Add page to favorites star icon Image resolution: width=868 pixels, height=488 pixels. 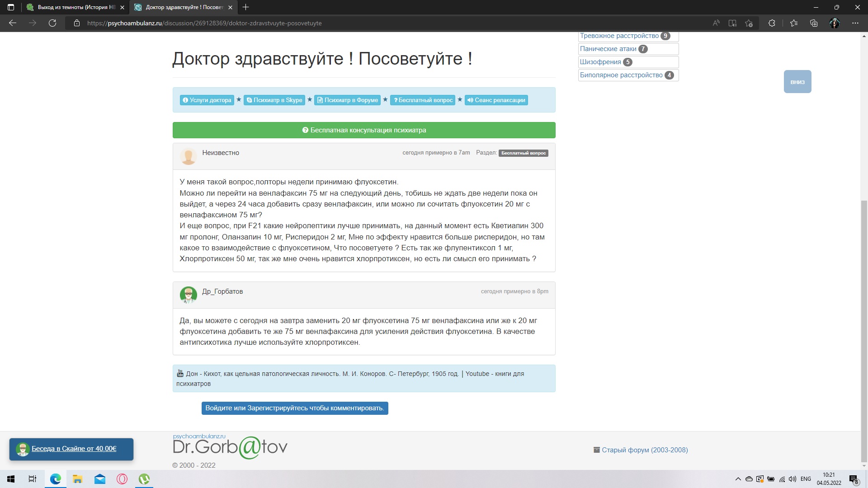click(749, 23)
